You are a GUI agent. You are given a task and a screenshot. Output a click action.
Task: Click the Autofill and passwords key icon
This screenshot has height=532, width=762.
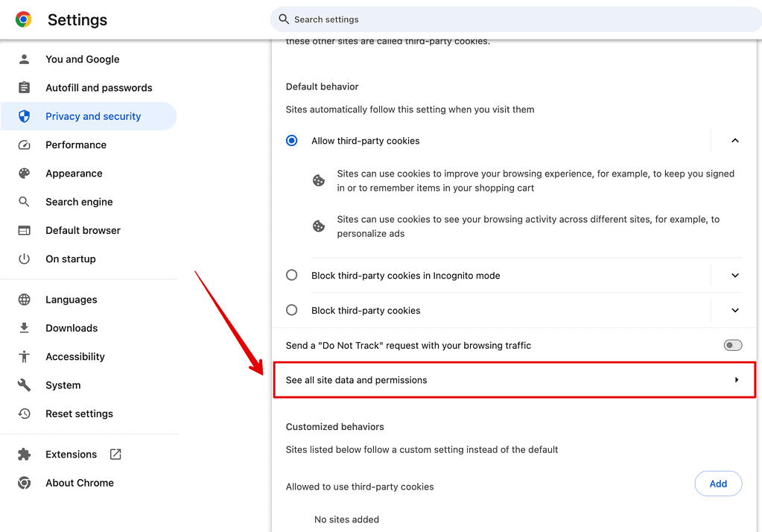[24, 87]
